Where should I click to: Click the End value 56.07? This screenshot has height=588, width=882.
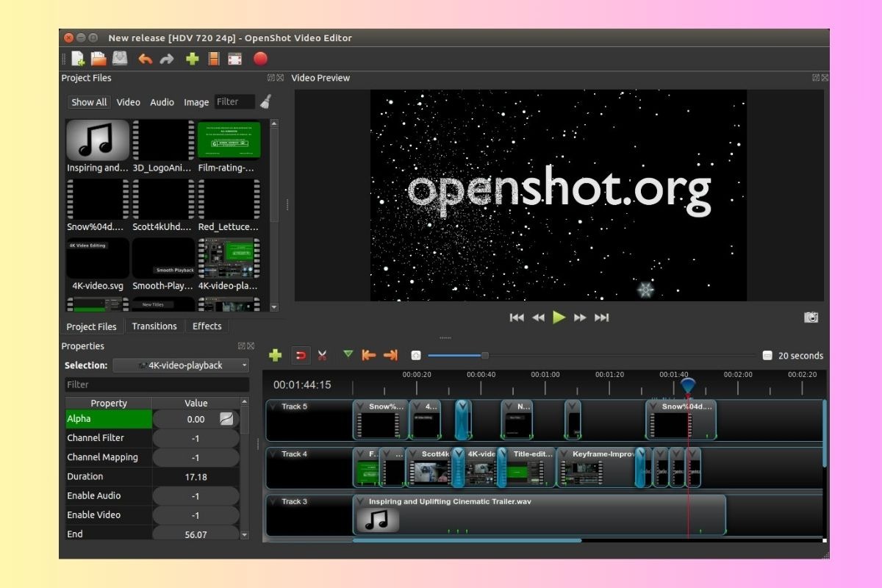click(196, 534)
